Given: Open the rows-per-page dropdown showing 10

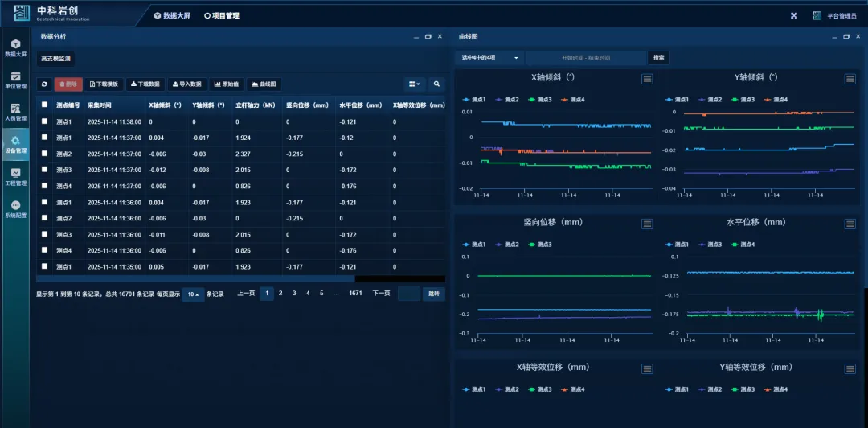Looking at the screenshot, I should click(193, 294).
